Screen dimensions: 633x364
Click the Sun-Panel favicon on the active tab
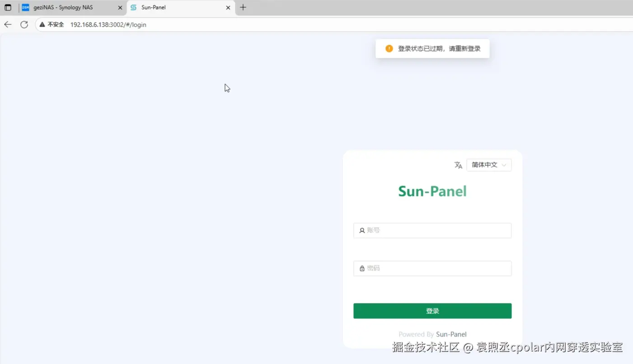click(133, 8)
